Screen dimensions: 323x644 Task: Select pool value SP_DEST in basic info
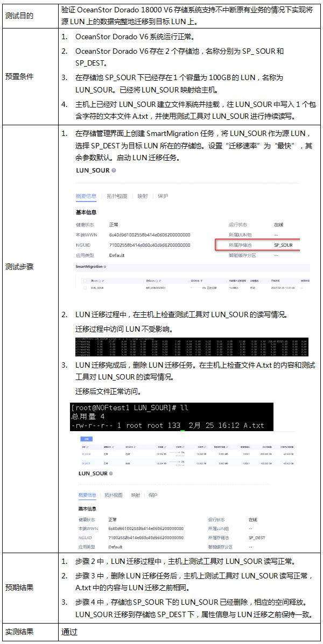coord(257,538)
